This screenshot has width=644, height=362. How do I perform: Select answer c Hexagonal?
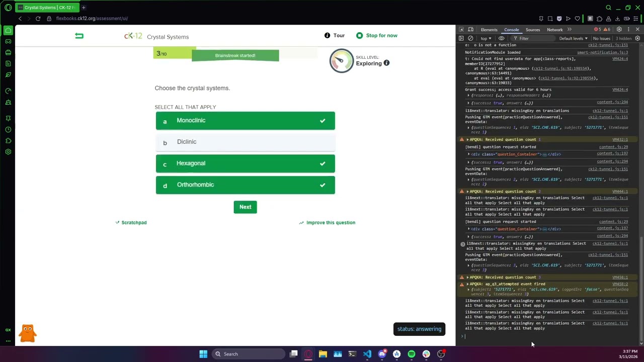tap(245, 163)
